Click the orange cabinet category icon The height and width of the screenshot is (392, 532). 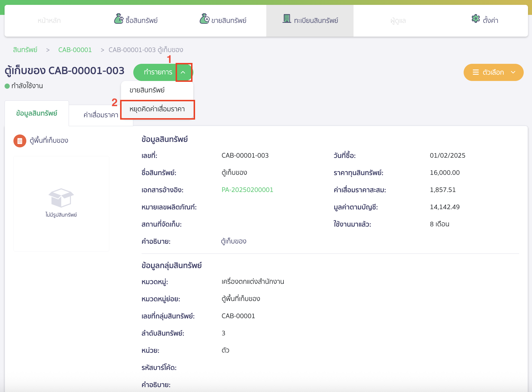point(20,141)
